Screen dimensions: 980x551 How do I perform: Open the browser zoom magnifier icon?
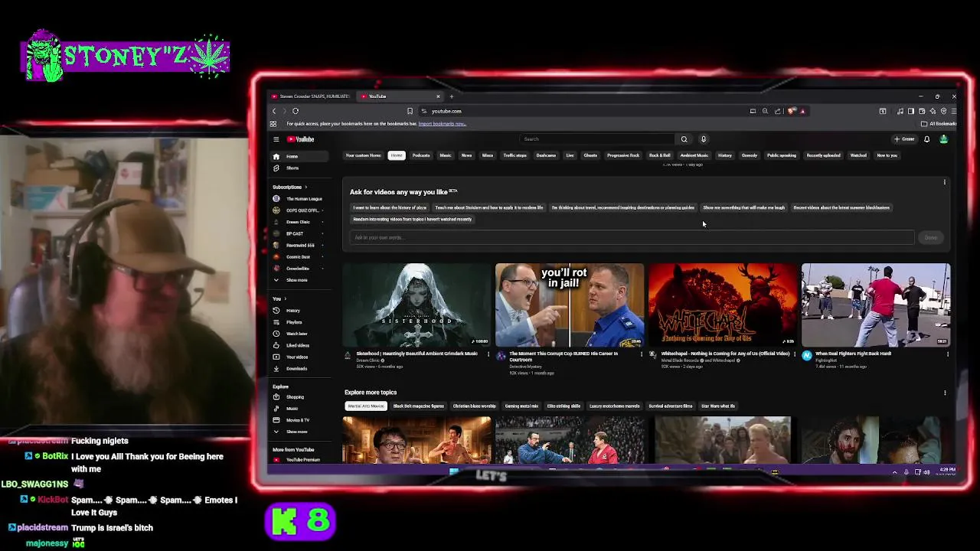pos(765,111)
